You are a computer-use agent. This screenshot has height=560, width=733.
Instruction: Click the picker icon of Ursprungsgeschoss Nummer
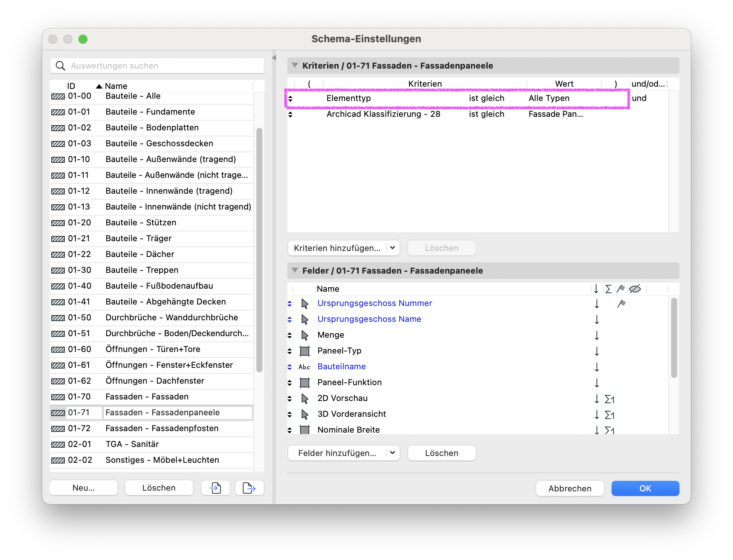coord(305,303)
